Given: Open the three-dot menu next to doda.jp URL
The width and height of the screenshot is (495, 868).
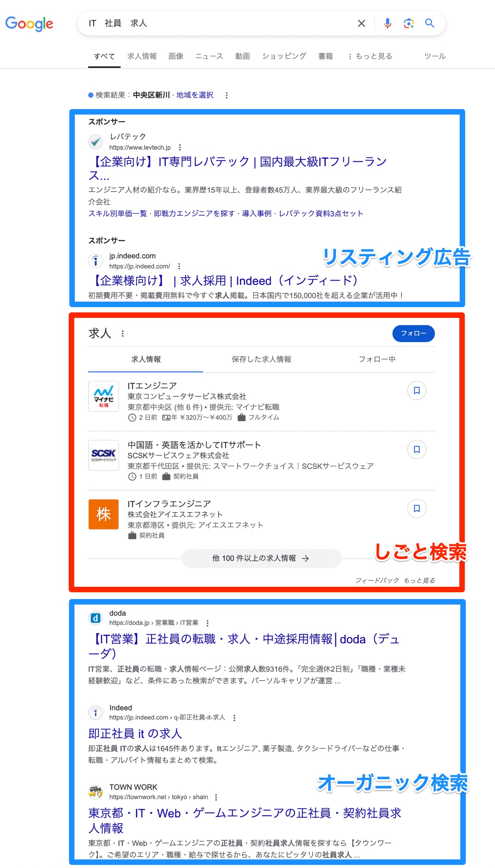Looking at the screenshot, I should [207, 623].
